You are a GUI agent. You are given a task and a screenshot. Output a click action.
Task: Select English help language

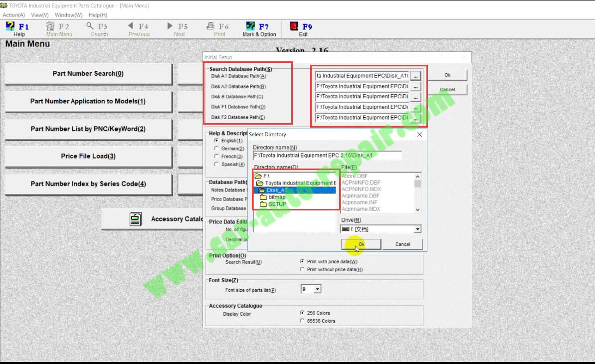tap(216, 141)
